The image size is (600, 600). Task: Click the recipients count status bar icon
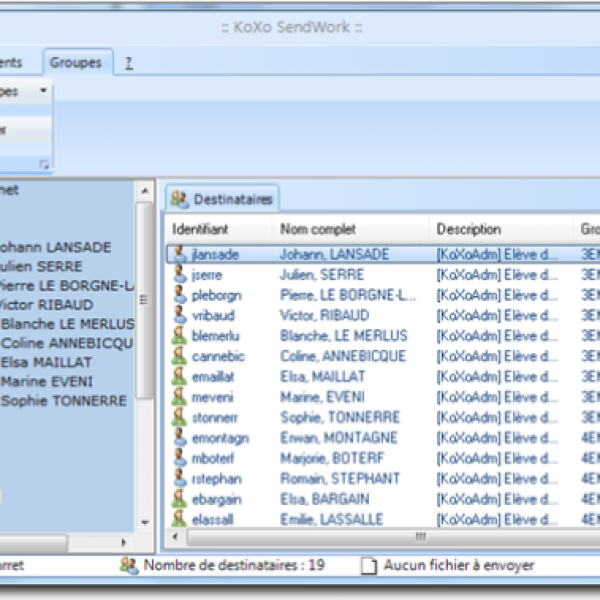click(x=129, y=565)
